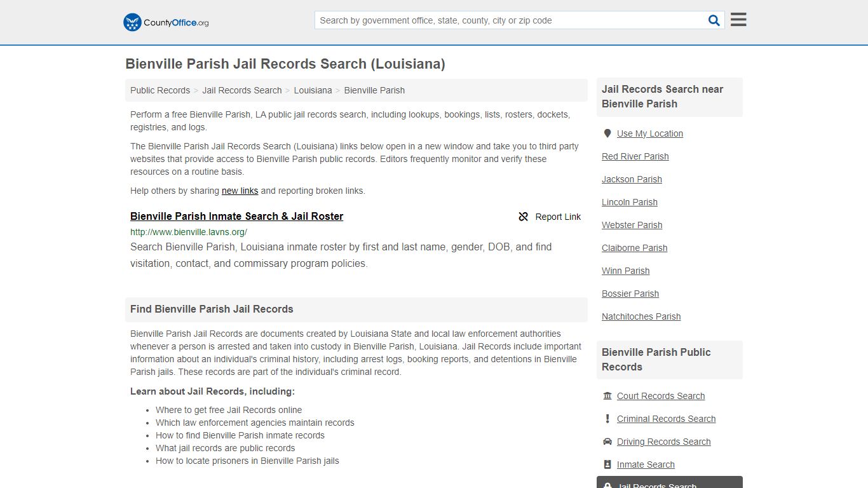Click the location pin icon
Viewport: 868px width, 488px height.
click(607, 133)
